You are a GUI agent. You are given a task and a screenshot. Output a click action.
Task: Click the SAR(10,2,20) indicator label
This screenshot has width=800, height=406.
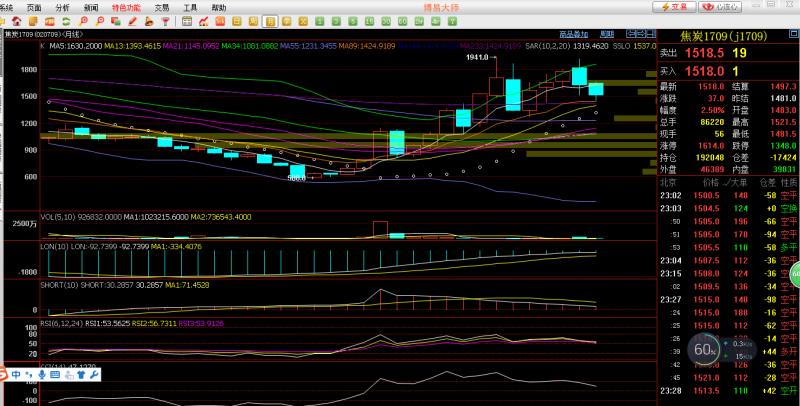(x=547, y=46)
